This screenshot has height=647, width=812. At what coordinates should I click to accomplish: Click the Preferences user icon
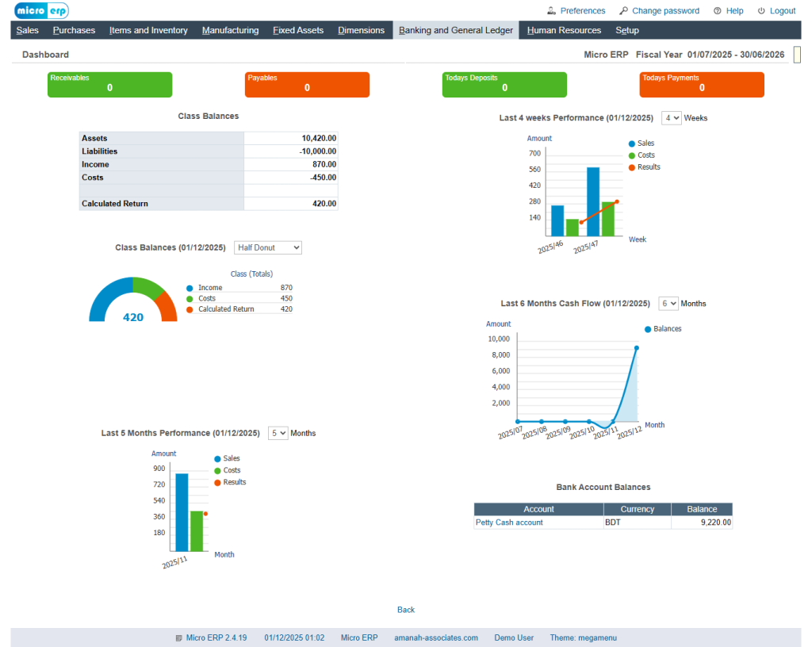552,11
